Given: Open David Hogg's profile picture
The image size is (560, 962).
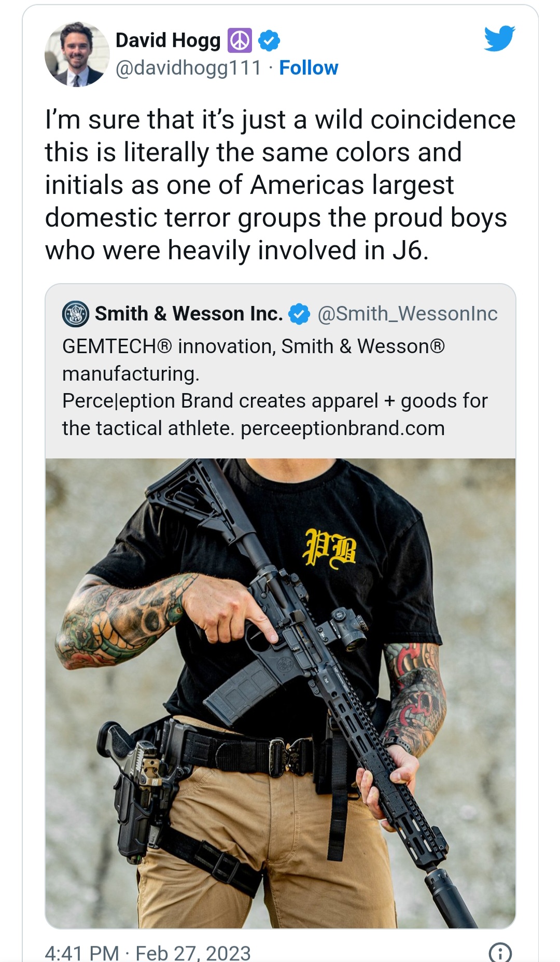Looking at the screenshot, I should [77, 54].
